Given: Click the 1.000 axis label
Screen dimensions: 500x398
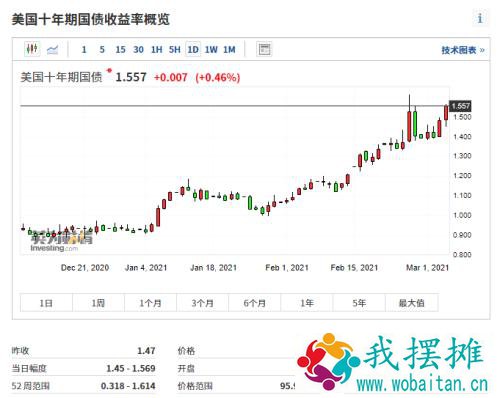Looking at the screenshot, I should 462,215.
